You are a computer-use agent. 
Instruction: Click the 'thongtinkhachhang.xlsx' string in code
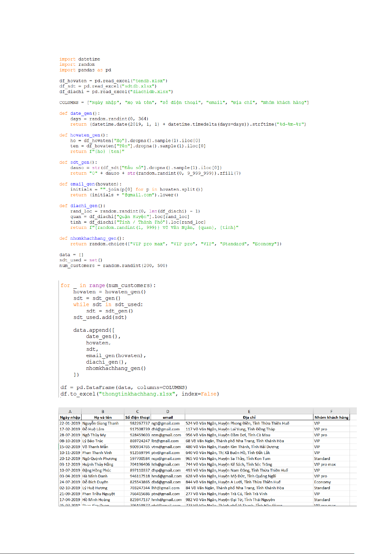click(x=137, y=394)
